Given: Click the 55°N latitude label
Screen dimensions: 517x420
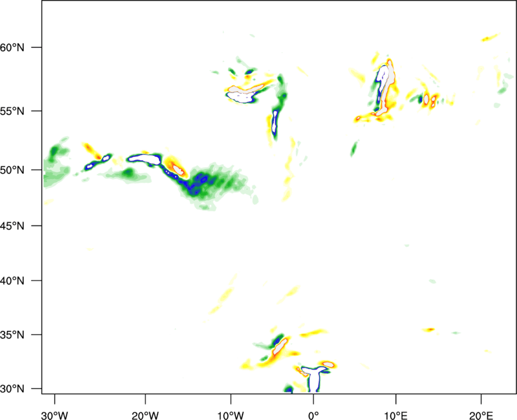Looking at the screenshot, I should point(12,111).
